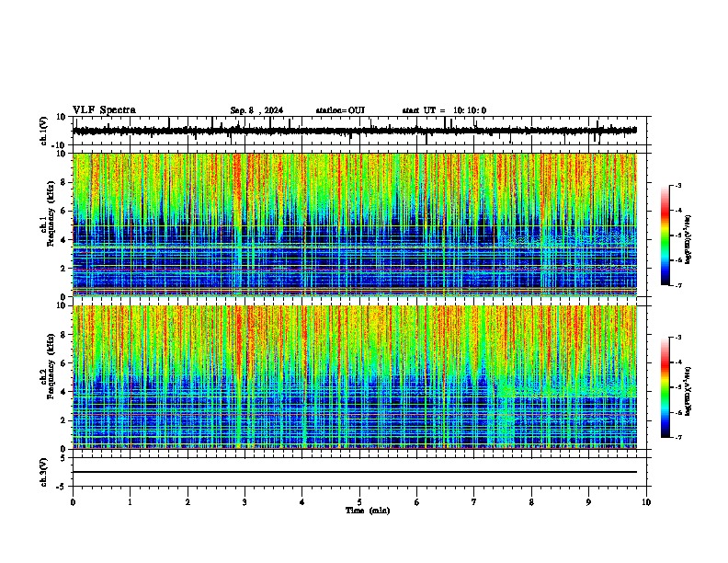Click the "-7" label on ch.2 color bar
This screenshot has height=563, width=728.
[x=677, y=438]
